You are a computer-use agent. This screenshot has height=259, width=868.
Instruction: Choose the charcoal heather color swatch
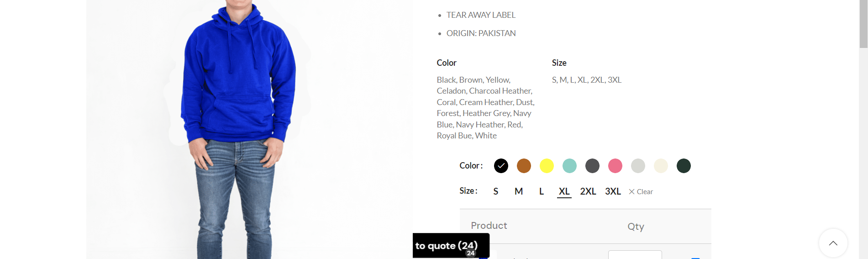[592, 166]
